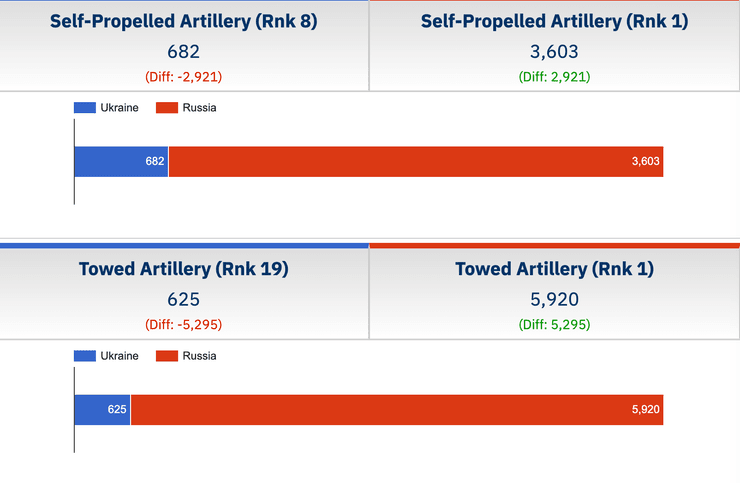Toggle the Ukraine legend label in the Towed chart
The image size is (740, 483).
coord(119,356)
